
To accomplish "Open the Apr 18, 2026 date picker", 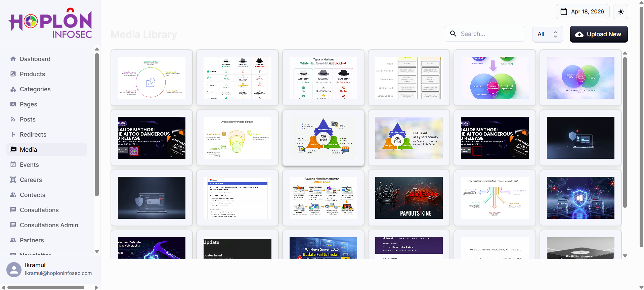I will click(582, 12).
